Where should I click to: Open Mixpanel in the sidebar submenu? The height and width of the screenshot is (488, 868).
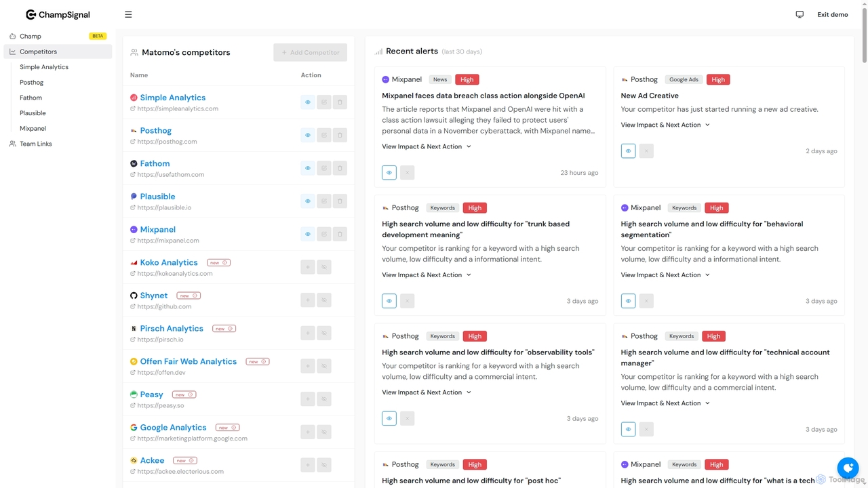[x=33, y=128]
